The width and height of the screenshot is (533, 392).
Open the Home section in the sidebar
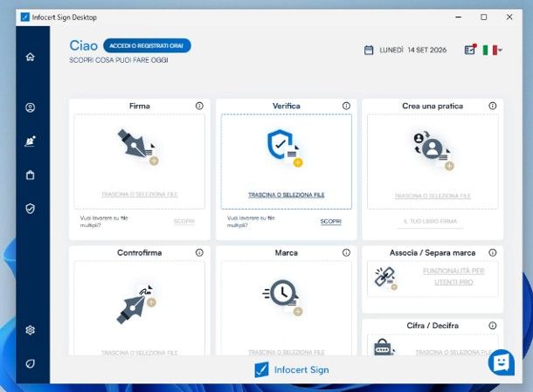[31, 57]
